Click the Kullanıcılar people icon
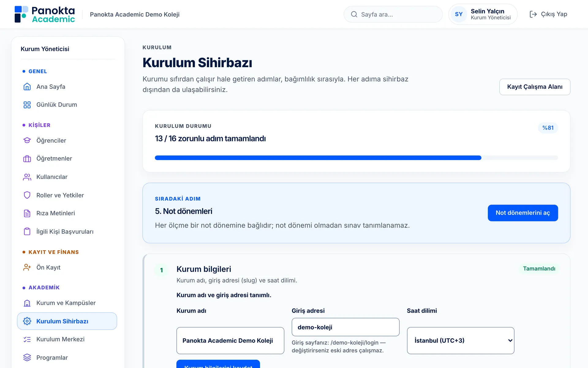The width and height of the screenshot is (588, 368). pyautogui.click(x=27, y=177)
